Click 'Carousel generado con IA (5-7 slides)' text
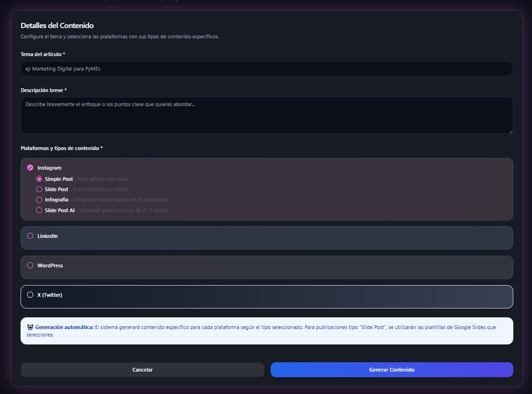The width and height of the screenshot is (532, 394). click(x=124, y=210)
